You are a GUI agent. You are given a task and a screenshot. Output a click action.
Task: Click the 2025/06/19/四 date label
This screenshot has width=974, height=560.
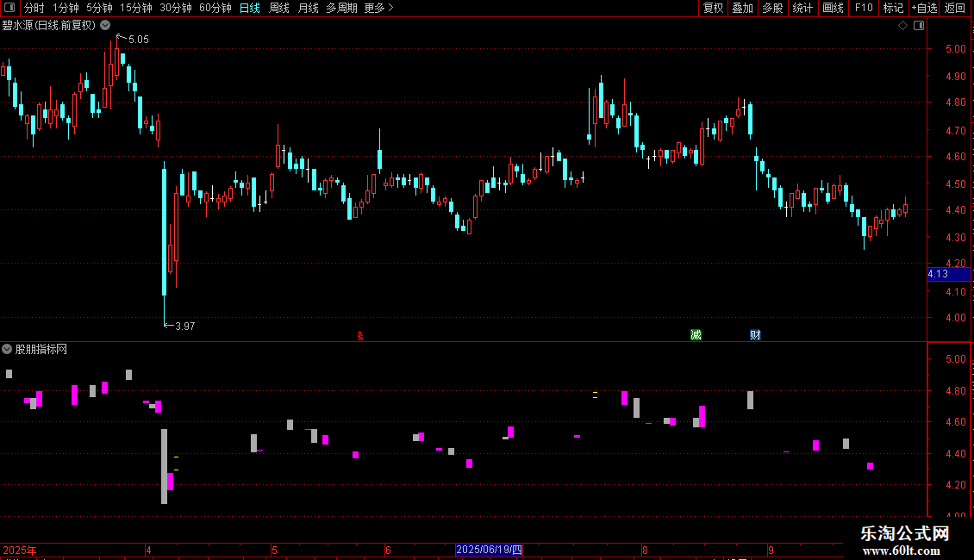[489, 550]
